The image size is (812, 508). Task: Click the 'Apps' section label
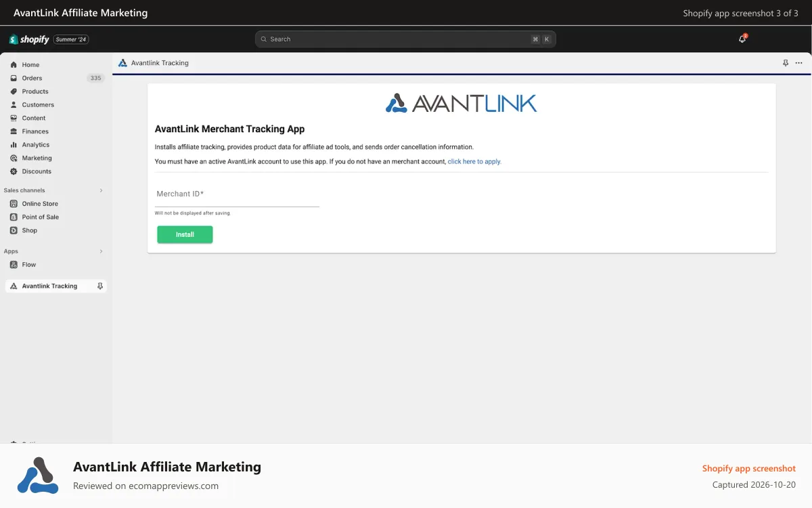click(x=12, y=251)
